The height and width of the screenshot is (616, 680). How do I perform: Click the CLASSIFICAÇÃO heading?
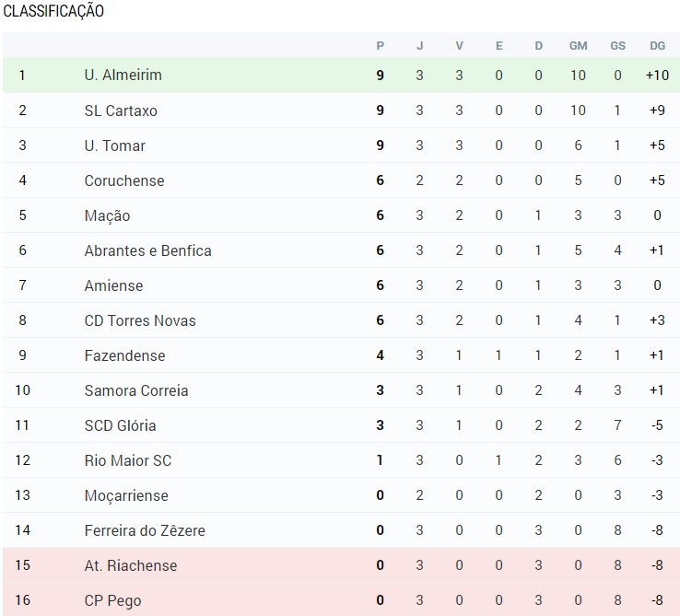(53, 11)
